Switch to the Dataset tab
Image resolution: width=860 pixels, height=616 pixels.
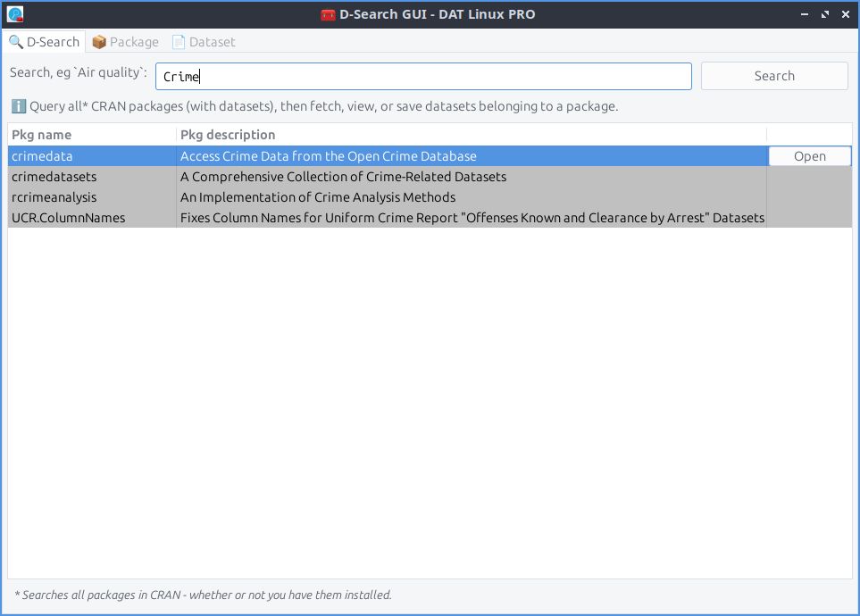tap(204, 42)
